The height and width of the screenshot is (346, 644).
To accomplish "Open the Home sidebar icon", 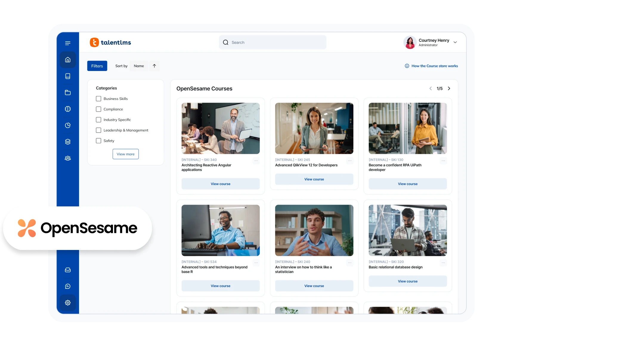I will click(x=68, y=60).
